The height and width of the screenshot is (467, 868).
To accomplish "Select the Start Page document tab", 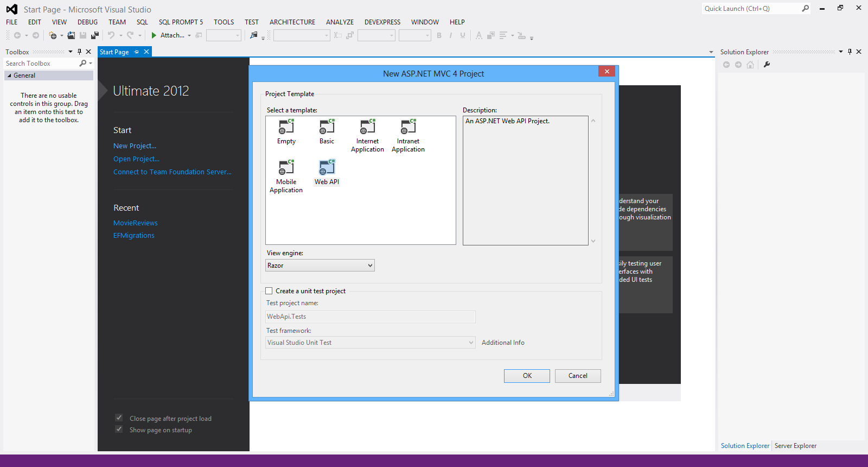I will [x=114, y=52].
